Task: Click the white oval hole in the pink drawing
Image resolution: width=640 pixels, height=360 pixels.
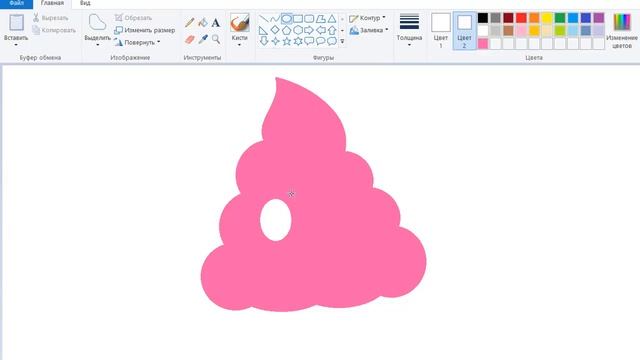Action: click(x=276, y=220)
